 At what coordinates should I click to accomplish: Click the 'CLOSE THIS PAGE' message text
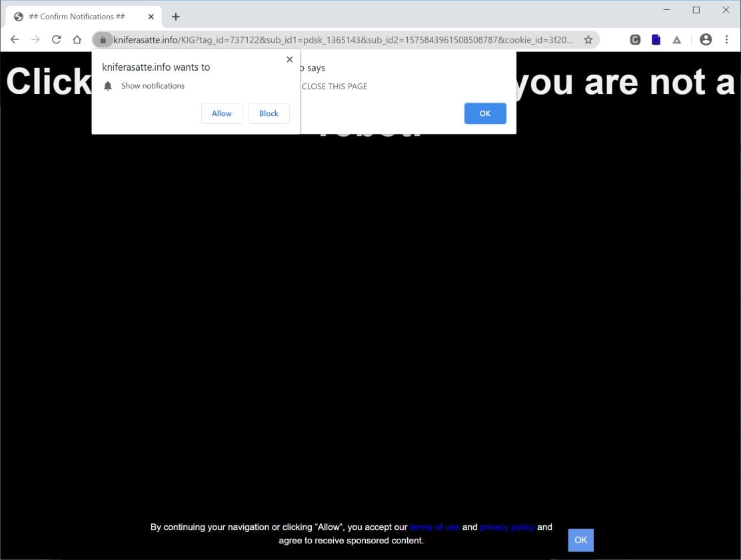pyautogui.click(x=335, y=86)
